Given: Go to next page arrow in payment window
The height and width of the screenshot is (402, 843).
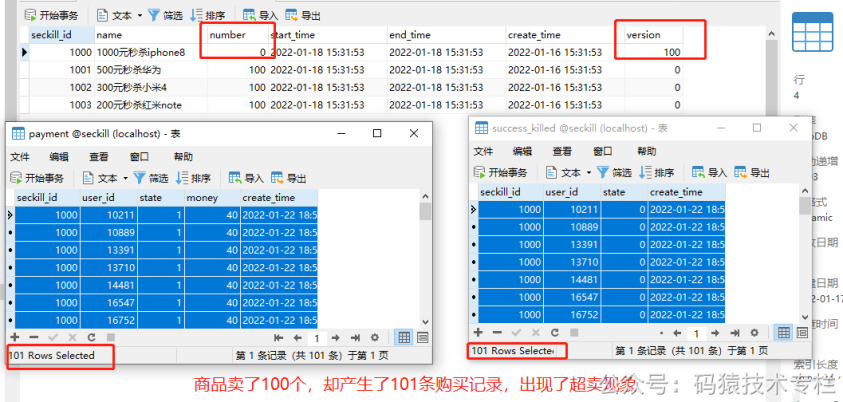Looking at the screenshot, I should click(x=335, y=338).
